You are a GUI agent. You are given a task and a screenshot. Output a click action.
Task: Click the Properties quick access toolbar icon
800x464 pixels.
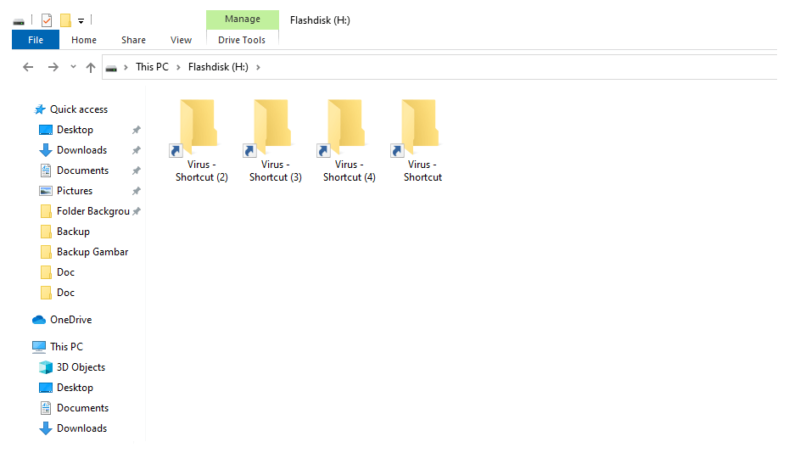click(x=46, y=20)
